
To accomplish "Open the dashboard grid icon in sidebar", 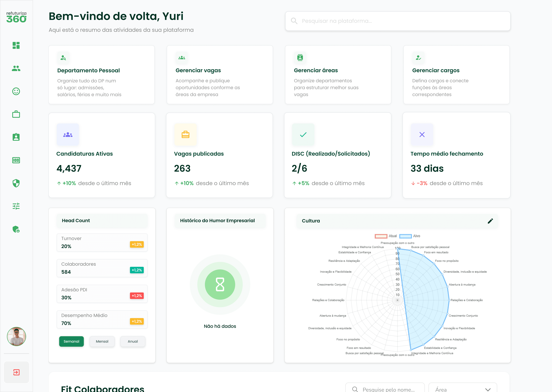I will [16, 45].
